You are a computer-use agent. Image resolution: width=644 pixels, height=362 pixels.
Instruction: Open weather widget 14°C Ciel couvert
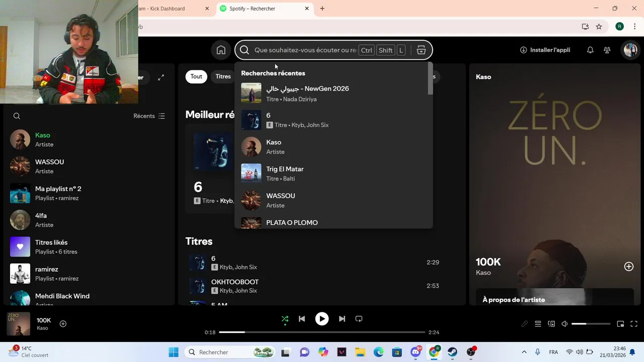(x=29, y=351)
